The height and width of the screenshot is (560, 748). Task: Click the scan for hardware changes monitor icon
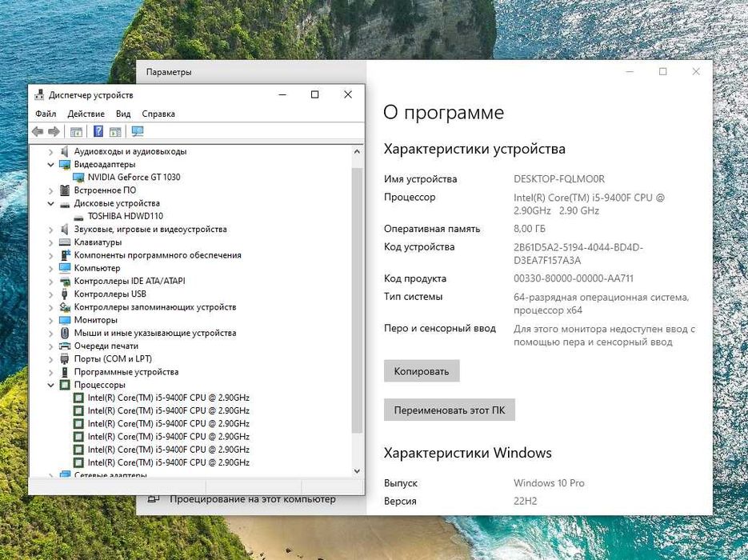click(138, 131)
